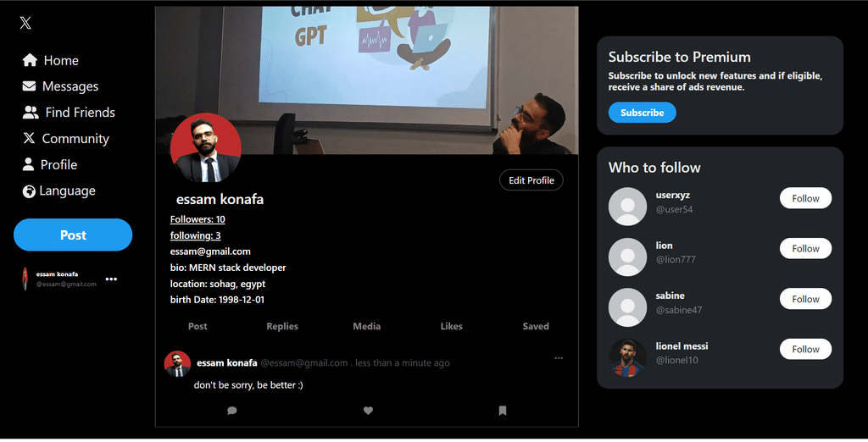This screenshot has height=442, width=868.
Task: Subscribe to Premium
Action: click(x=643, y=113)
